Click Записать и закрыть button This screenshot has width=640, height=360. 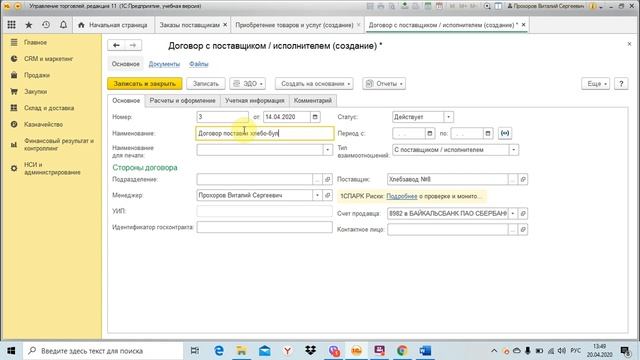coord(145,84)
